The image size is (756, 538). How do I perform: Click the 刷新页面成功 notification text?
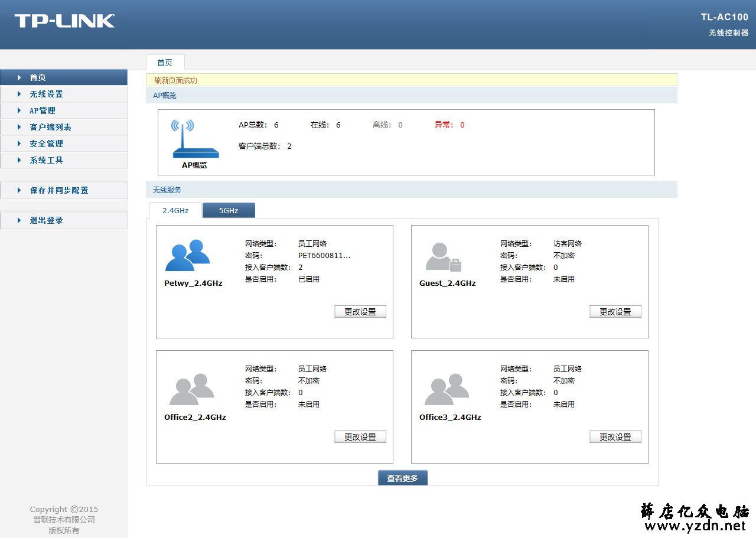(x=176, y=80)
